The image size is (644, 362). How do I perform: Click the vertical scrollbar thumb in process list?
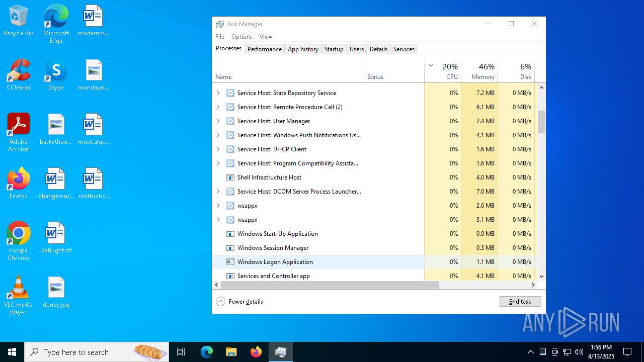[542, 122]
